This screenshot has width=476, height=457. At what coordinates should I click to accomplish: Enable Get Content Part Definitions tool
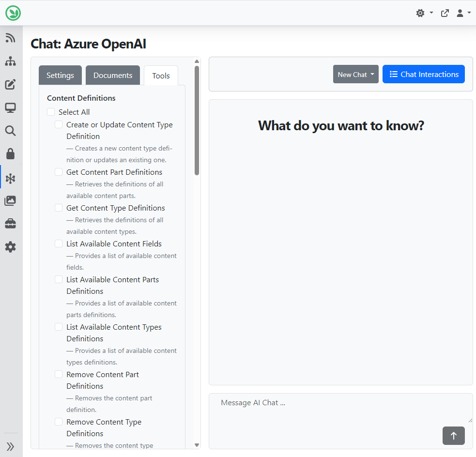tap(59, 172)
